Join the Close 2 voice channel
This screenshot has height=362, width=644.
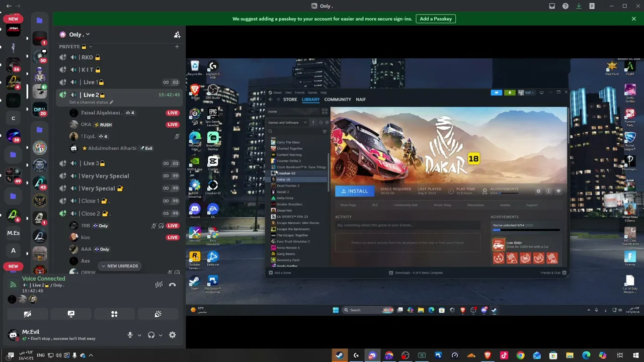(120, 213)
